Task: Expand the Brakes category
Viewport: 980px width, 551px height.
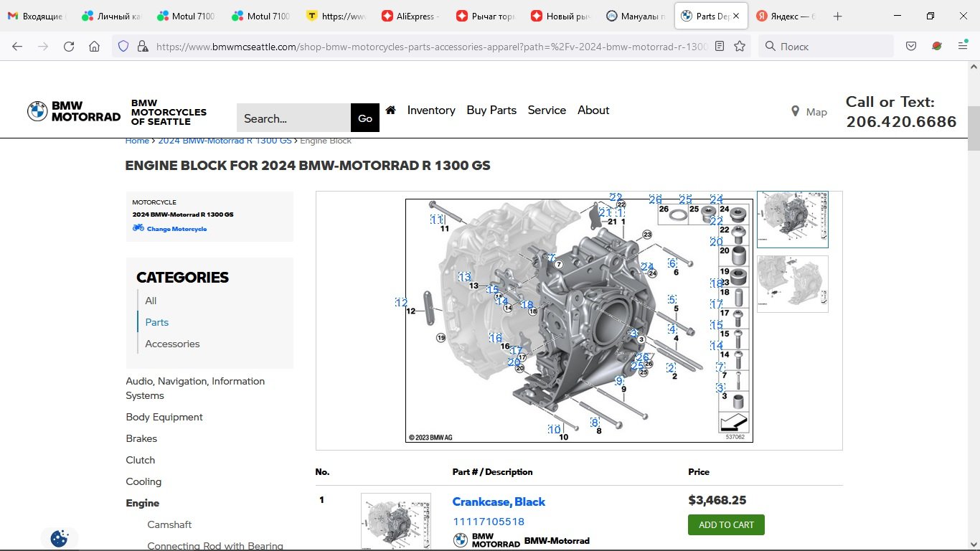Action: 141,438
